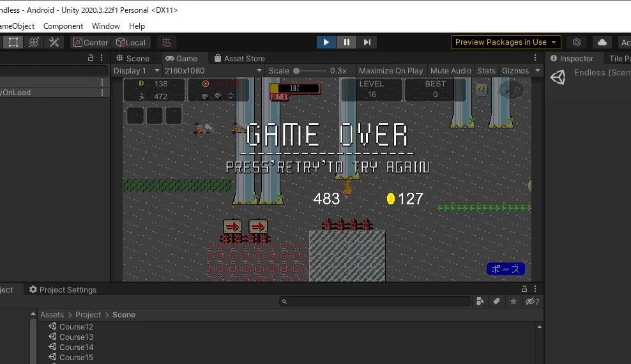Open Gizmos dropdown arrow

[x=538, y=70]
